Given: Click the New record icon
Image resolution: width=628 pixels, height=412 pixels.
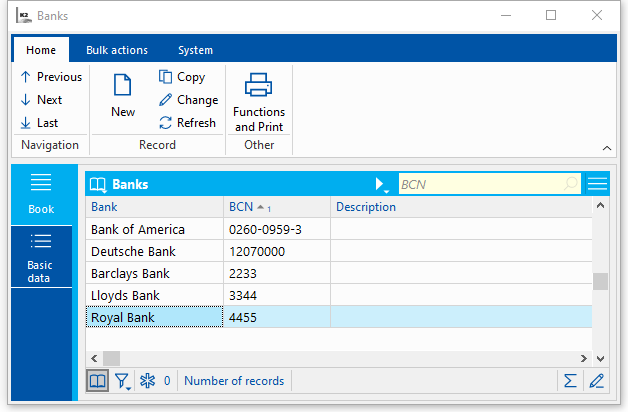Looking at the screenshot, I should 123,96.
